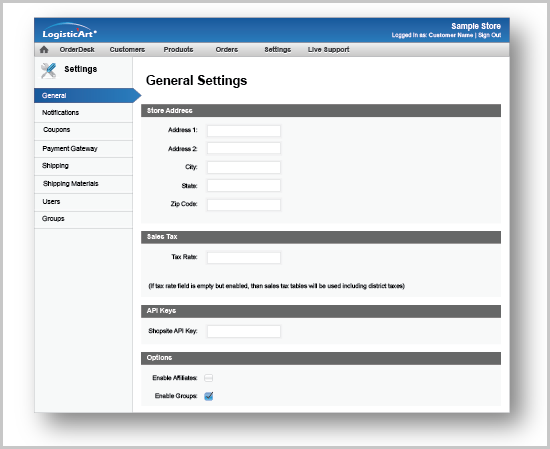Open the OrderDesk menu
Image resolution: width=550 pixels, height=449 pixels.
[77, 49]
